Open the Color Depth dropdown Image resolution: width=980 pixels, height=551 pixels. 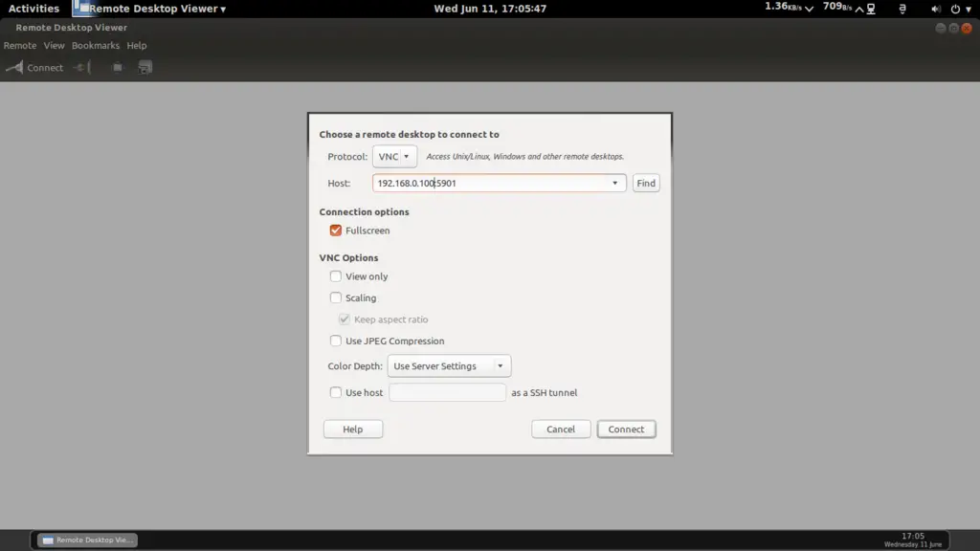coord(448,366)
